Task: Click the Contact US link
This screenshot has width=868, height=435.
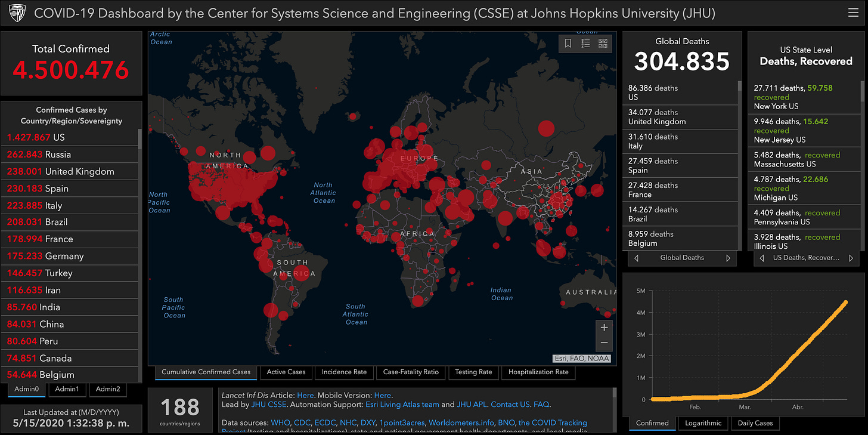Action: pyautogui.click(x=510, y=405)
